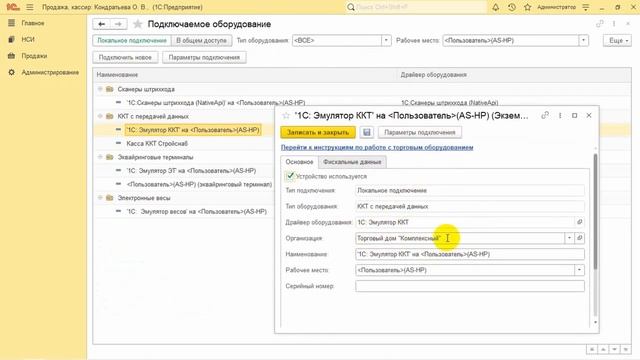The width and height of the screenshot is (640, 360).
Task: Click the notifications bell icon
Action: pos(496,7)
